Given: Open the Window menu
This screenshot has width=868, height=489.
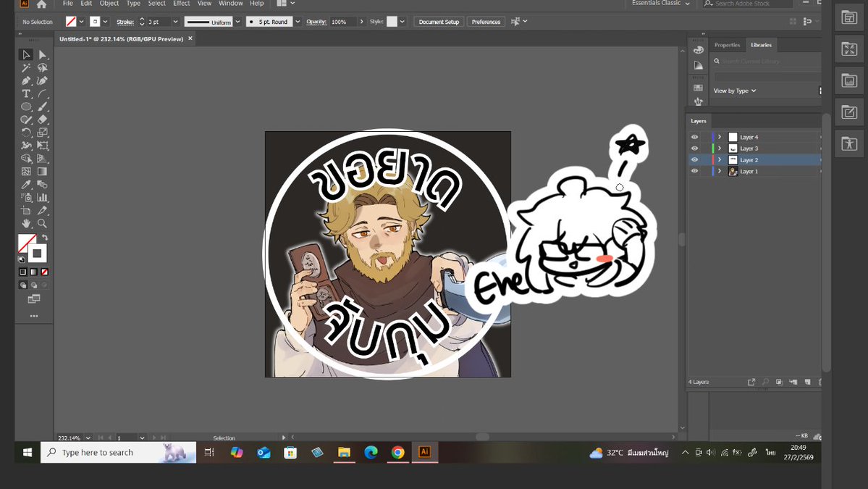Looking at the screenshot, I should pyautogui.click(x=231, y=4).
